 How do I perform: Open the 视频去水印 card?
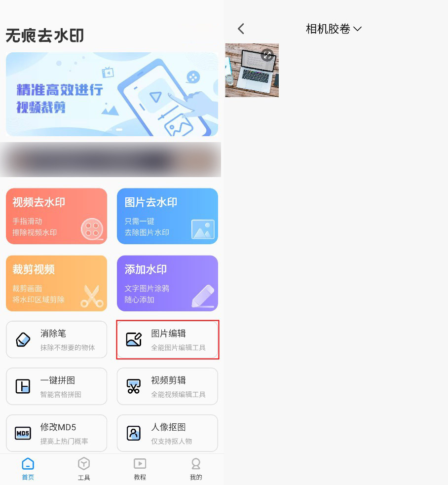[x=57, y=216]
